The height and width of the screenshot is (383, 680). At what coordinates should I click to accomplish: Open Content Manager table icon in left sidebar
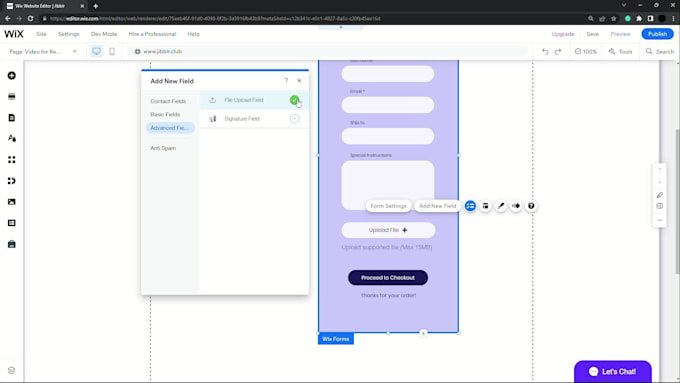(x=12, y=223)
